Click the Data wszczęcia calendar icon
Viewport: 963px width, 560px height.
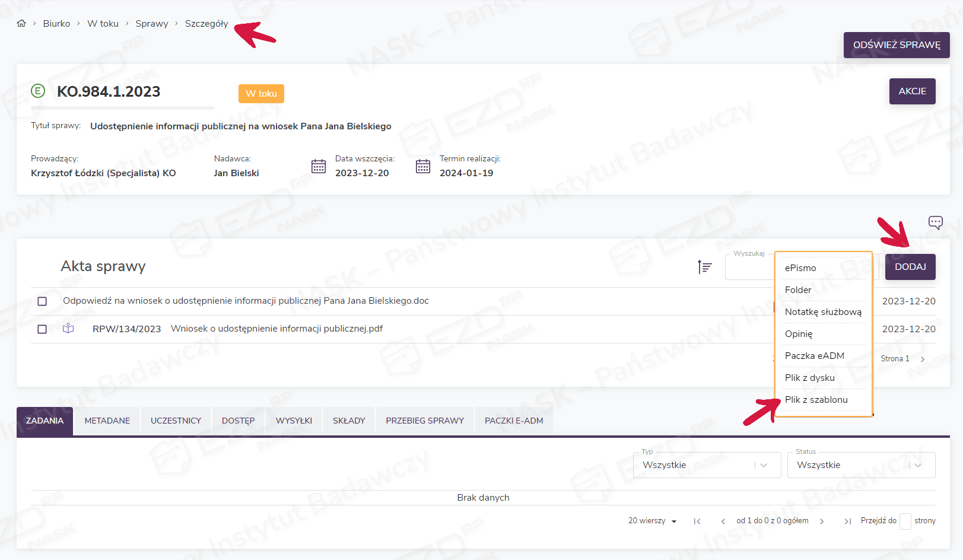[x=319, y=166]
